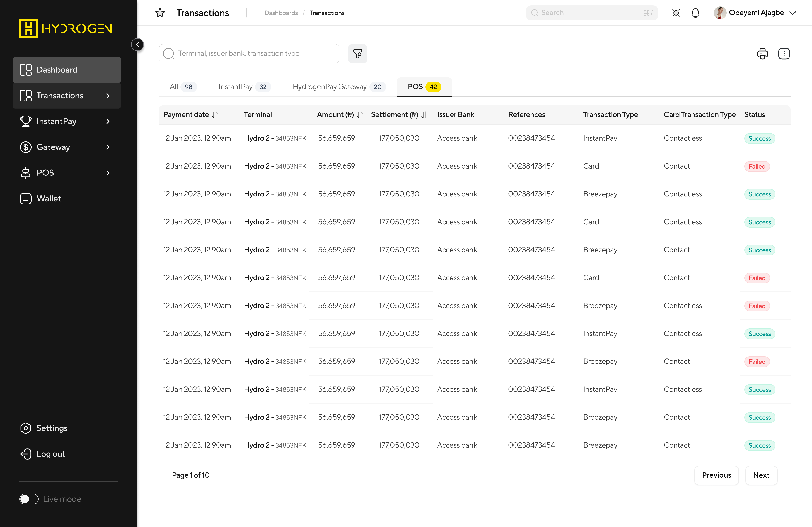This screenshot has height=527, width=812.
Task: Sort by Payment date
Action: click(x=215, y=115)
